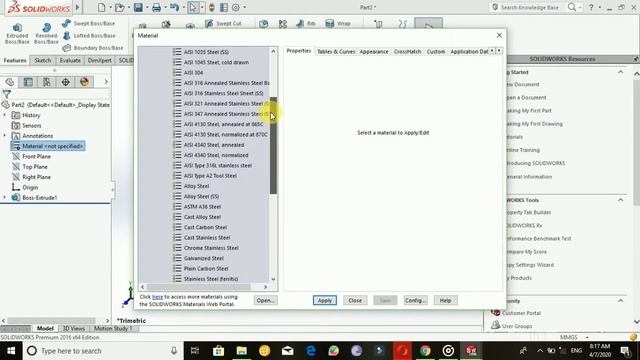Click the material list horizontal scrollbar
Screen dimensions: 640x360
(198, 287)
